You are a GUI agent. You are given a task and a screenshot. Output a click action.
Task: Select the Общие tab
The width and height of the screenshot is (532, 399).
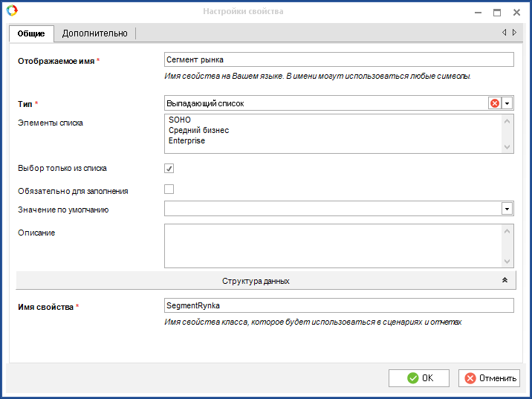[31, 33]
